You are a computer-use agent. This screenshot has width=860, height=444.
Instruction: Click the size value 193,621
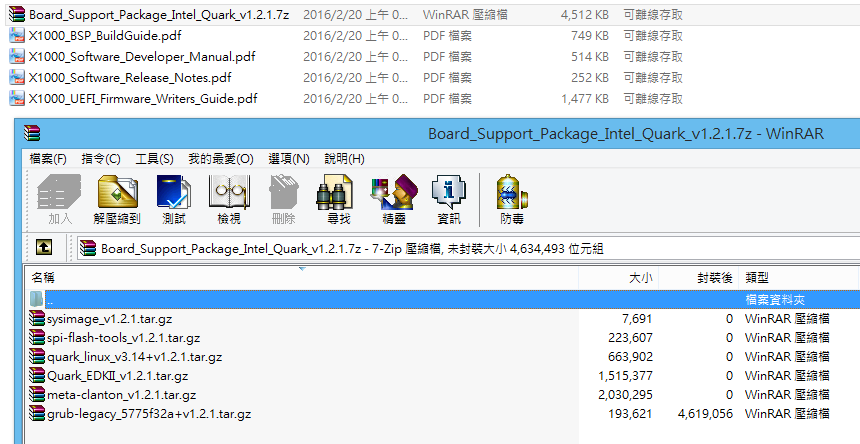pos(630,414)
